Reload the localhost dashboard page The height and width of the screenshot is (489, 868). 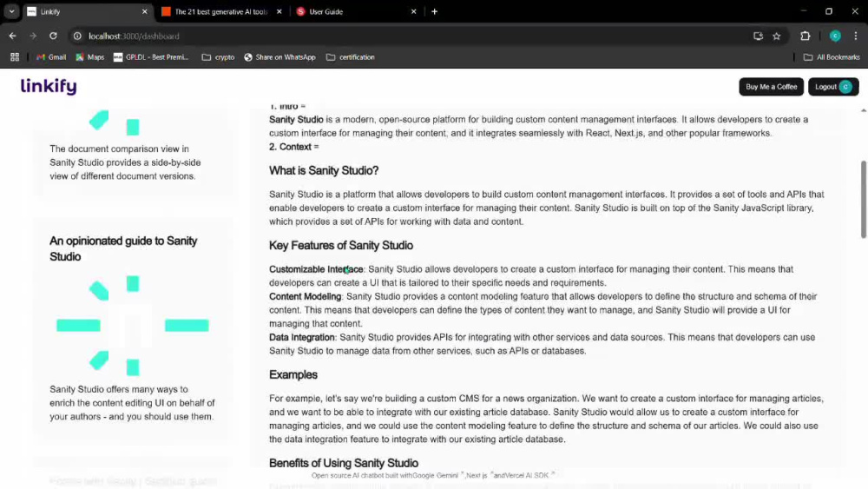tap(53, 36)
